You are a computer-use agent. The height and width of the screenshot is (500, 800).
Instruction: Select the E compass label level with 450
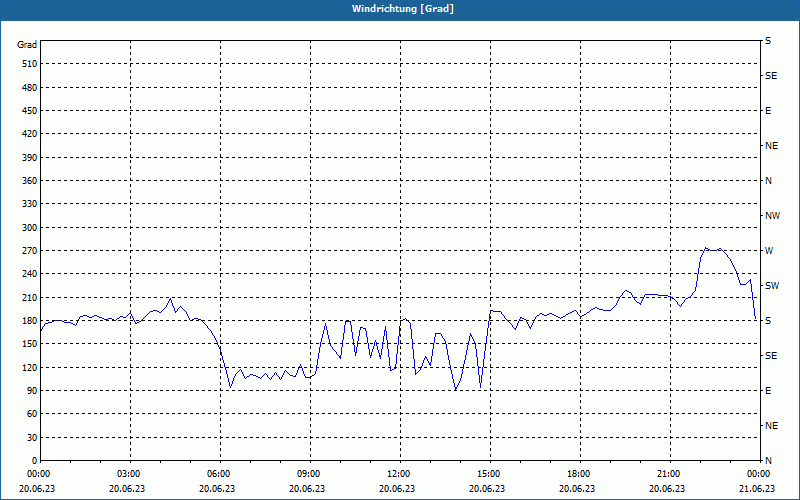(768, 111)
